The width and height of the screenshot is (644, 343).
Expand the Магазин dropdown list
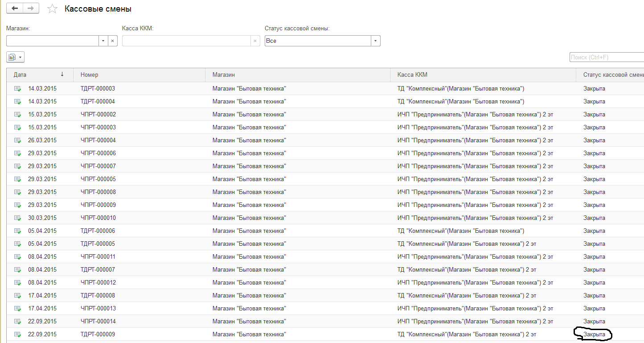[x=103, y=41]
